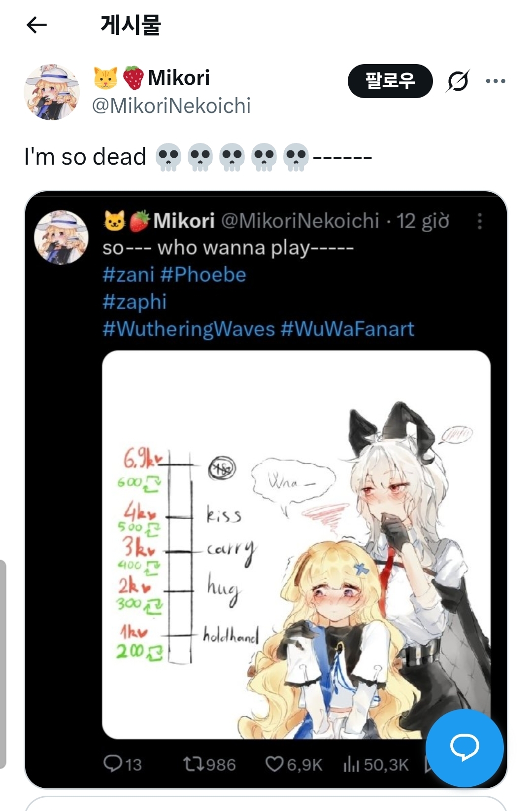
Task: Open the @MikoriNekoichi handle under the name
Action: 171,106
